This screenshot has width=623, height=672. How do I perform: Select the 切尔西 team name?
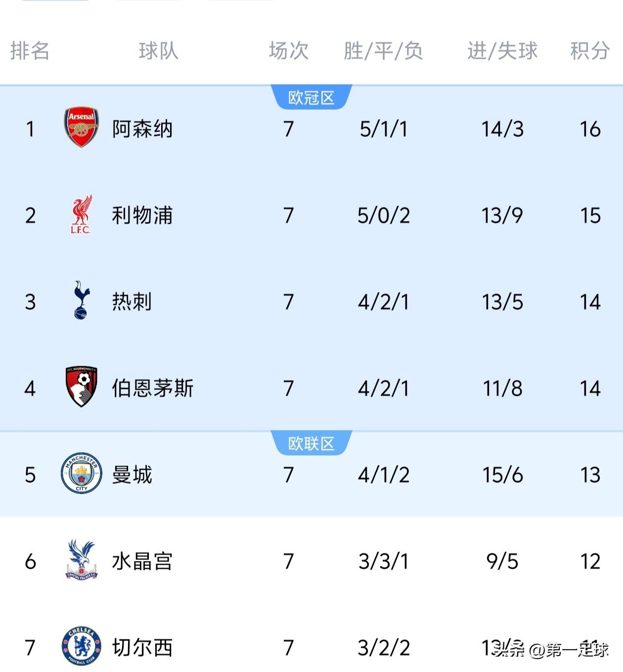pyautogui.click(x=142, y=648)
